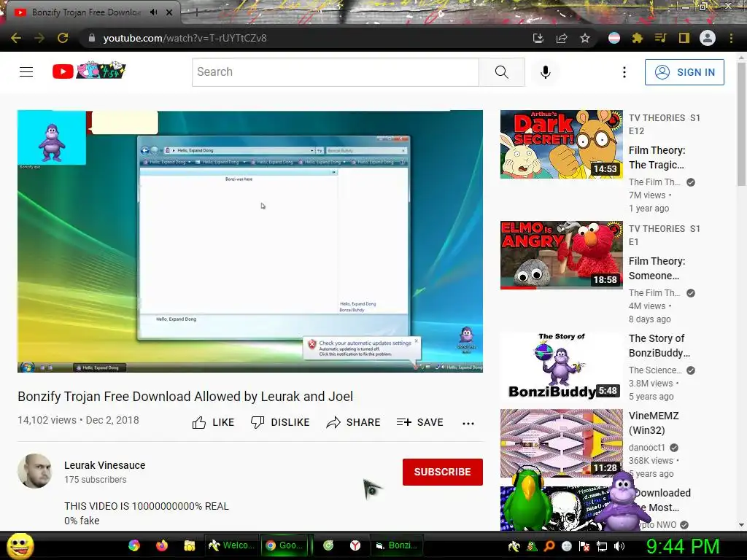Click the DISLIKE thumbs-down button
The image size is (747, 560).
click(x=280, y=422)
